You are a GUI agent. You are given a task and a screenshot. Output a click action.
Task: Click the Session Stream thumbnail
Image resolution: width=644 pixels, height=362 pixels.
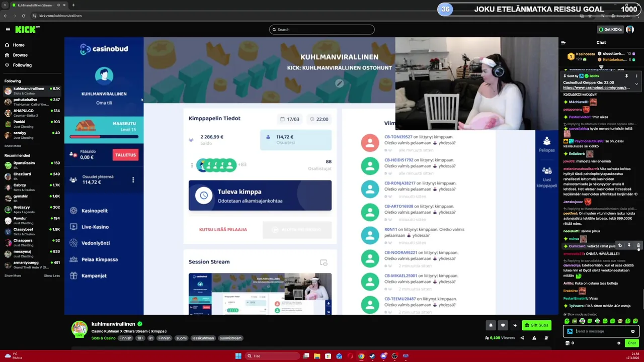[x=260, y=294]
